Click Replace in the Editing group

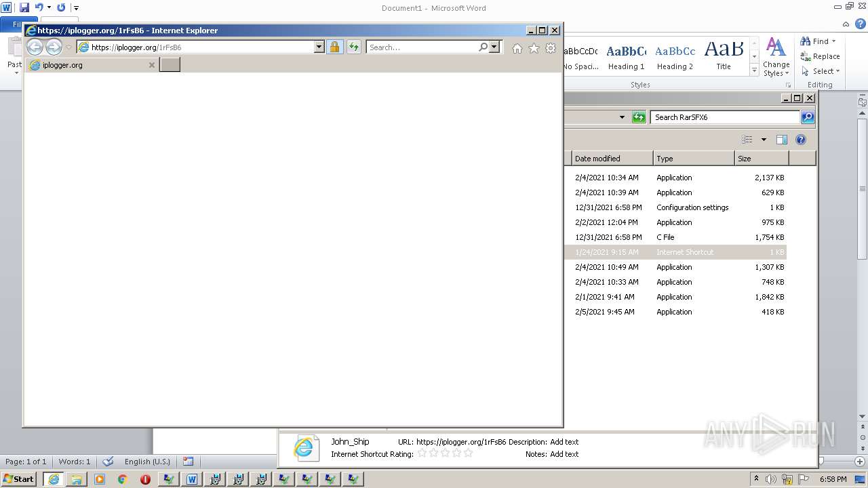(820, 56)
